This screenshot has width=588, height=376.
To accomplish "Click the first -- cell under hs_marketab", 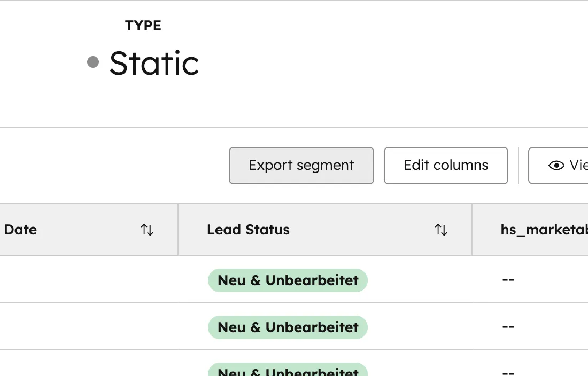I will 508,280.
